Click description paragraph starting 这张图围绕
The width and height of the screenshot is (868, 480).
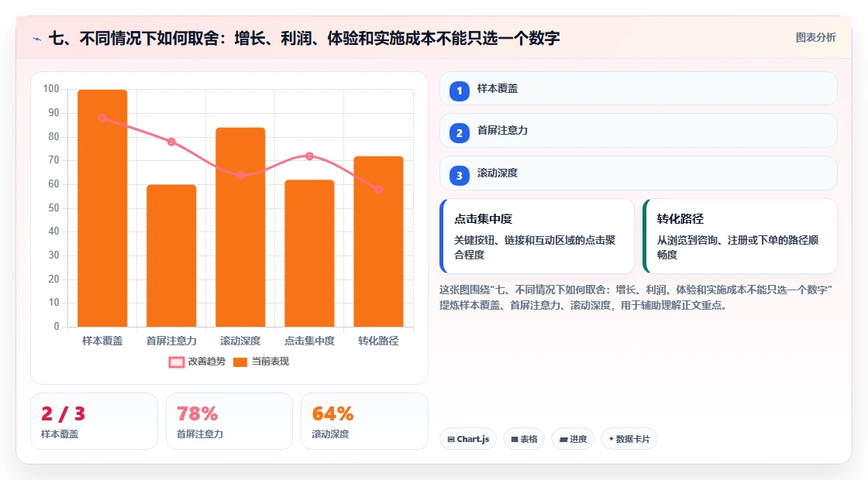point(636,297)
